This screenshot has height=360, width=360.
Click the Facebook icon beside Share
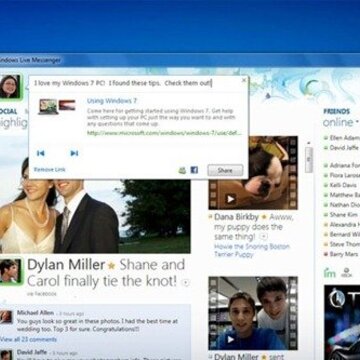pyautogui.click(x=194, y=170)
